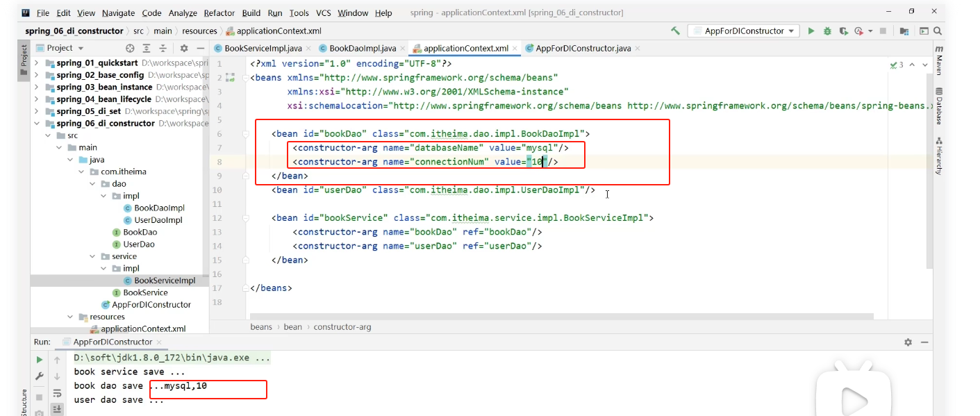Collapse the dao folder
The image size is (980, 416).
pos(93,184)
